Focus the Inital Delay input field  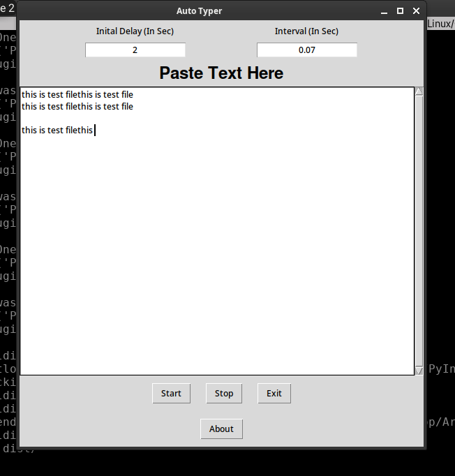(x=135, y=50)
